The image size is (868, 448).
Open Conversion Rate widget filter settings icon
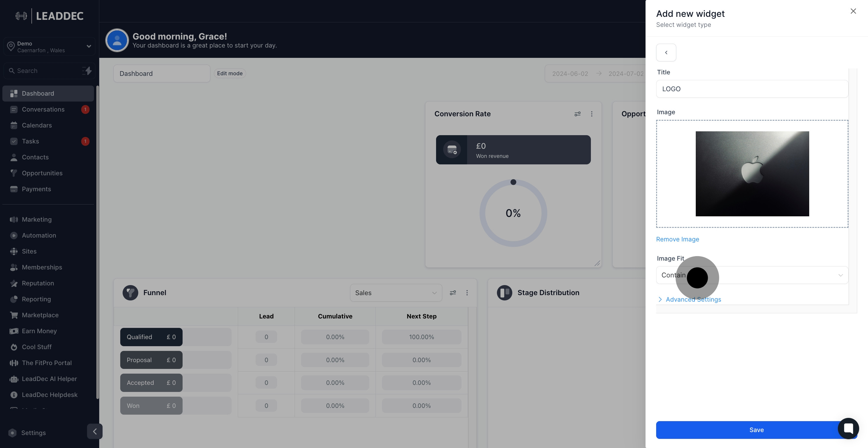(578, 114)
